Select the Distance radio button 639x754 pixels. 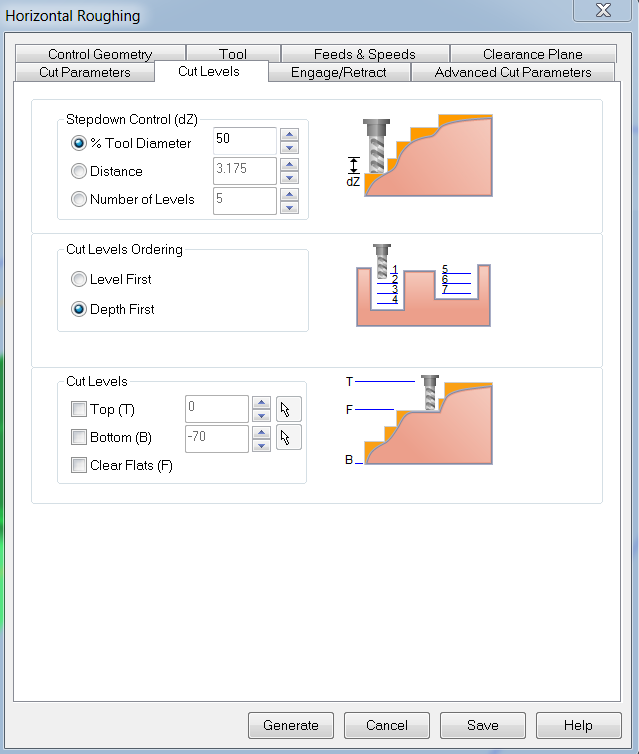(78, 171)
